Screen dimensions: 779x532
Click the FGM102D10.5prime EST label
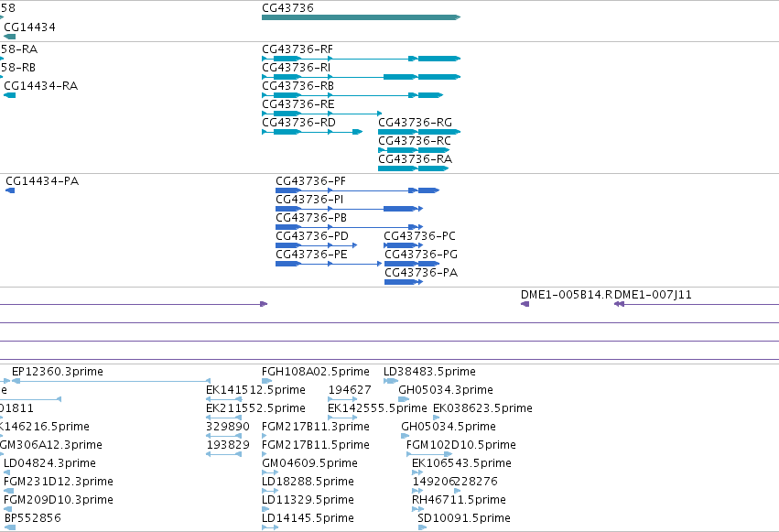point(461,446)
